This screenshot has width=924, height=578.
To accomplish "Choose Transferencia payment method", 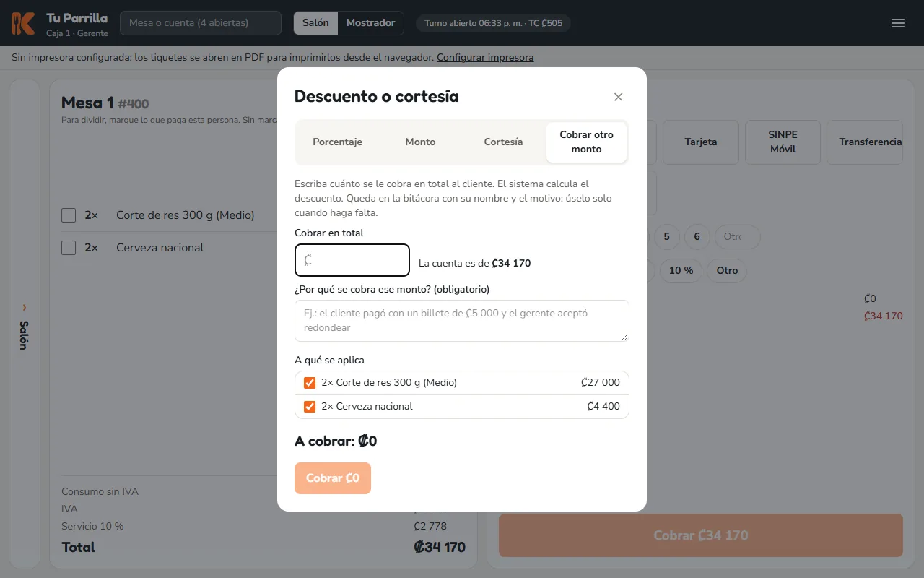I will pos(865,142).
